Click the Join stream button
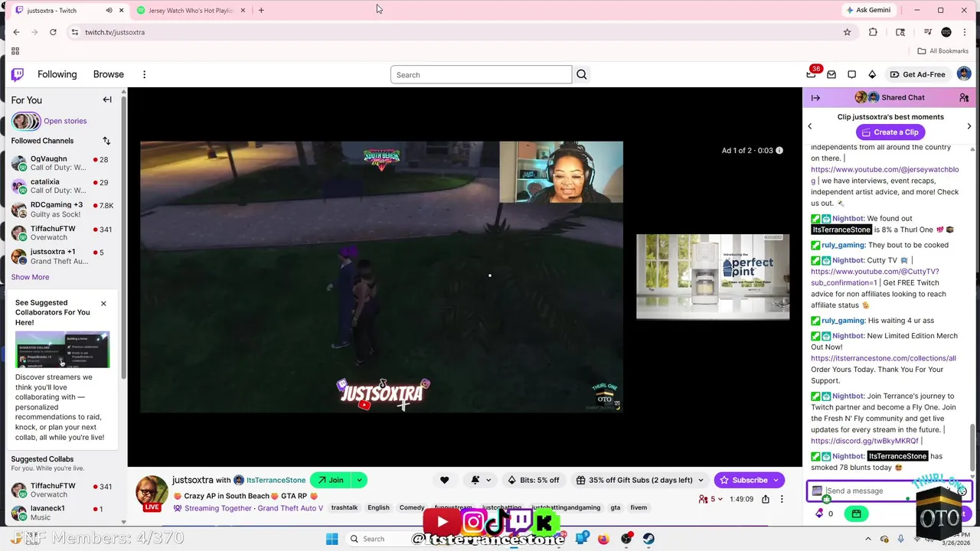This screenshot has width=980, height=551. point(331,480)
